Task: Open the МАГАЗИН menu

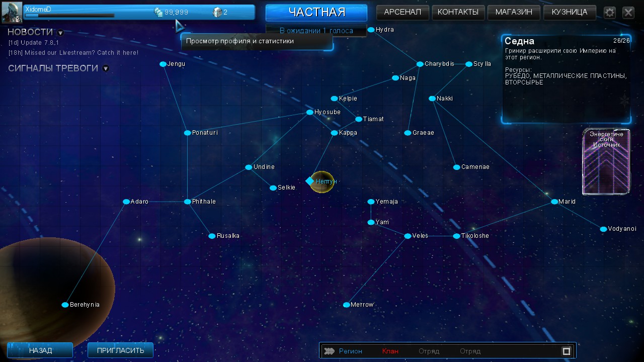Action: (514, 13)
